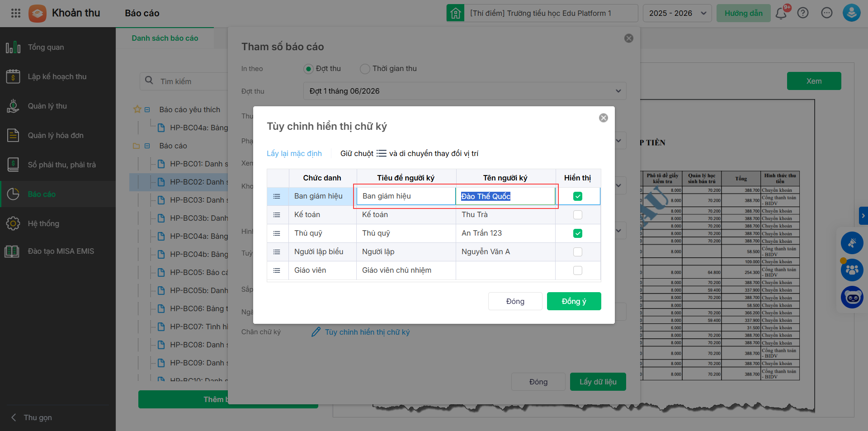
Task: Check Hiển thị for Kế toán row
Action: coord(578,215)
